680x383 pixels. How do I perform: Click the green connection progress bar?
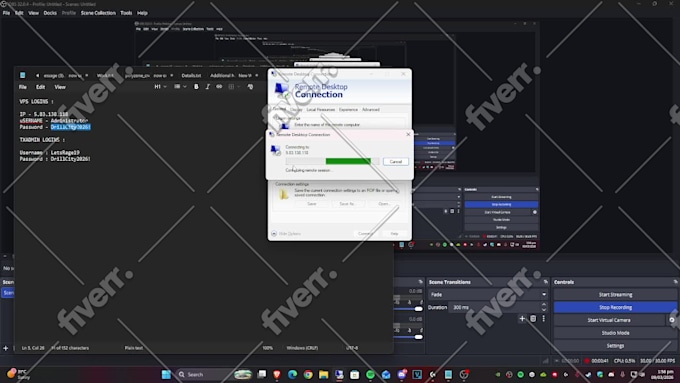point(348,161)
